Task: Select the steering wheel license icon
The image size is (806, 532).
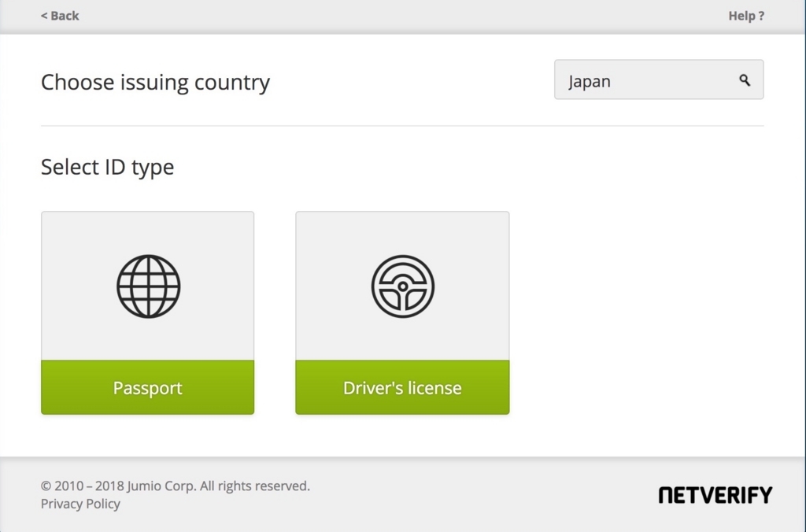Action: [402, 286]
